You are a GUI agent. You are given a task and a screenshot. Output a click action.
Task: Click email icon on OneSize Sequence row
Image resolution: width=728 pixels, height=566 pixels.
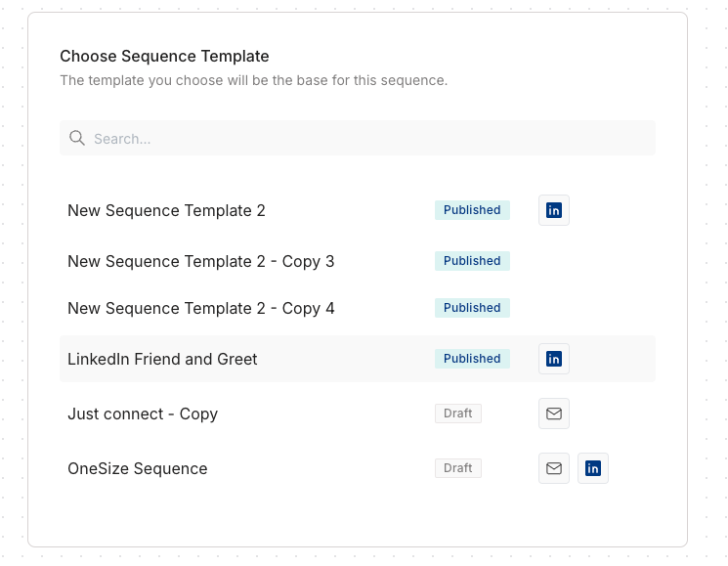pyautogui.click(x=554, y=468)
